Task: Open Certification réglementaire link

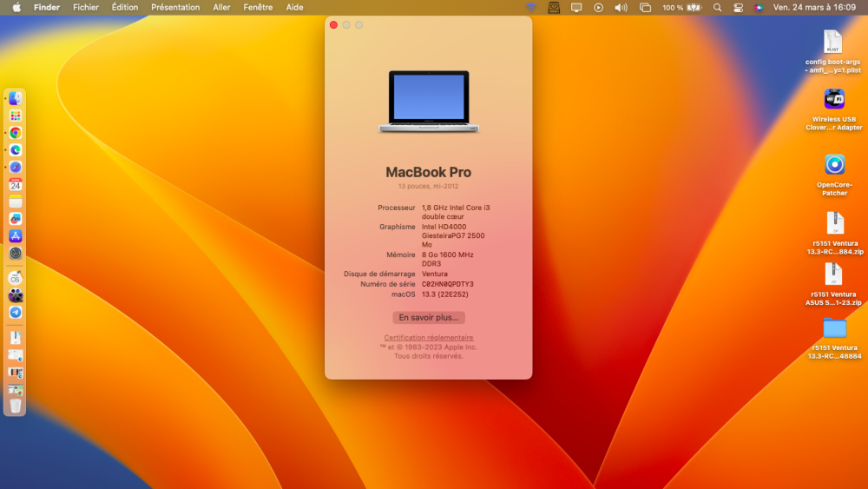Action: tap(429, 337)
